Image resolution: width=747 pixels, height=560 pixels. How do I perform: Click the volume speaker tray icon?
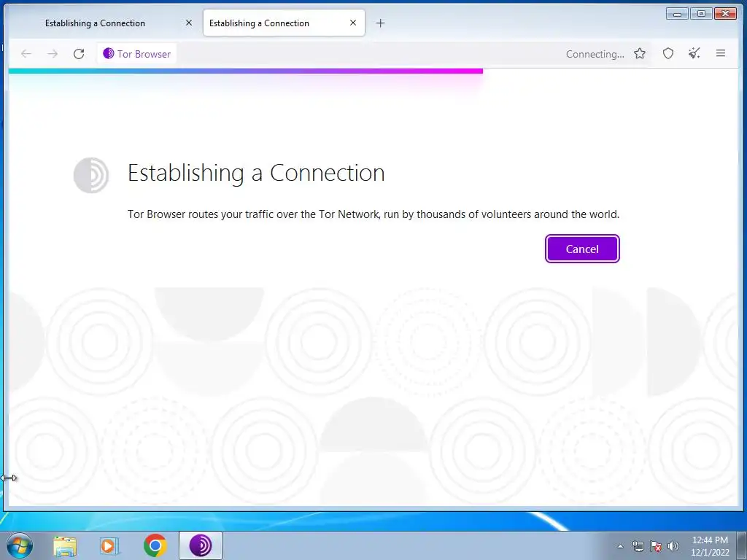coord(673,546)
